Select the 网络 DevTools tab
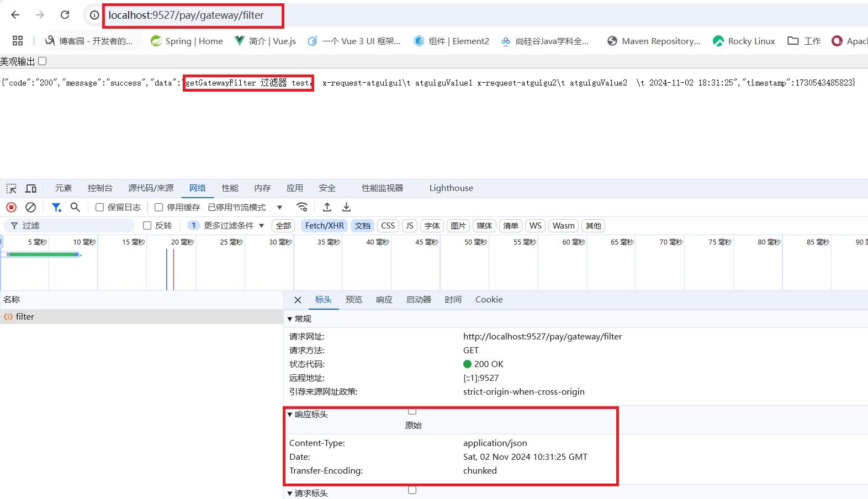The image size is (868, 499). (x=198, y=188)
